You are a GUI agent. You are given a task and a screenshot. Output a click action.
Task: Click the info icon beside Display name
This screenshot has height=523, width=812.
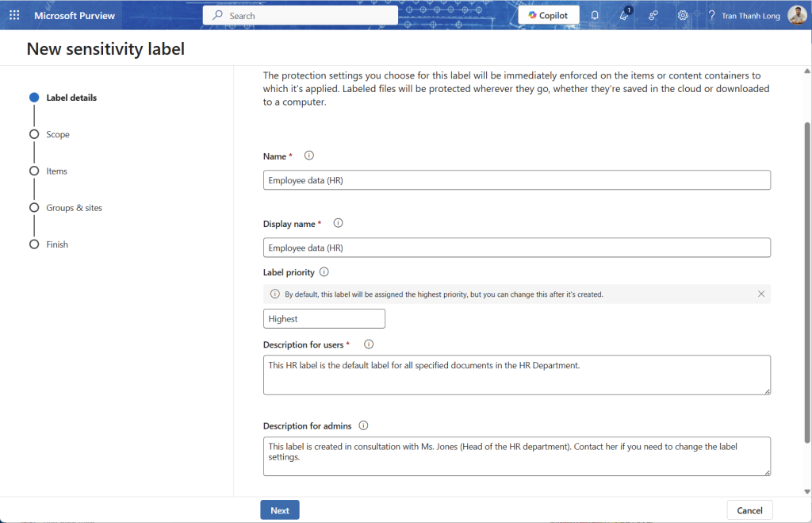(338, 223)
